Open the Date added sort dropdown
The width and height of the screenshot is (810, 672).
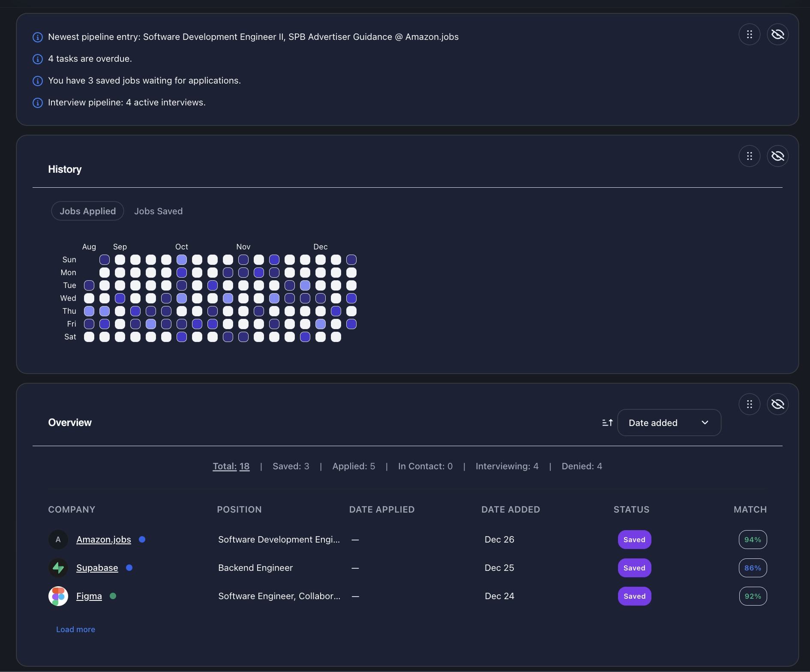(x=669, y=423)
